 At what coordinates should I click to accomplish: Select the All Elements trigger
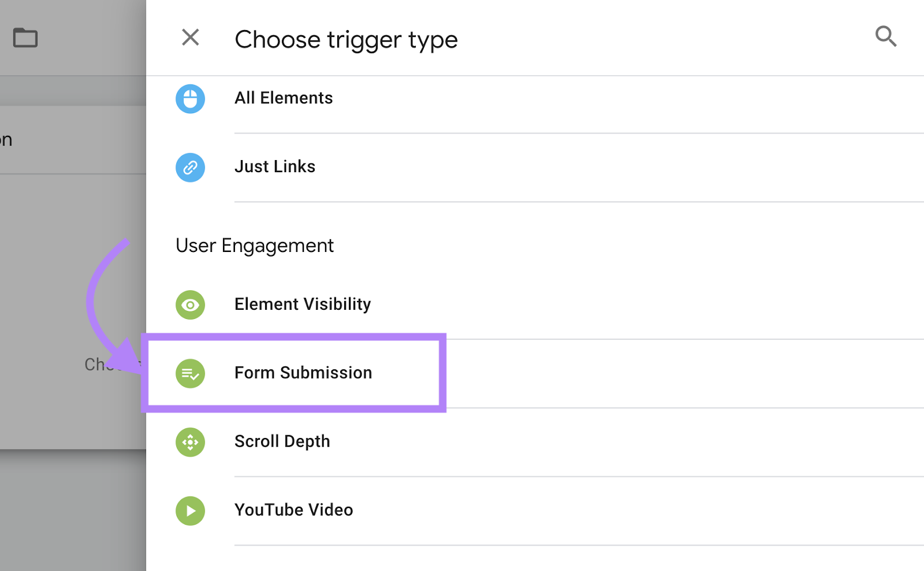click(283, 98)
